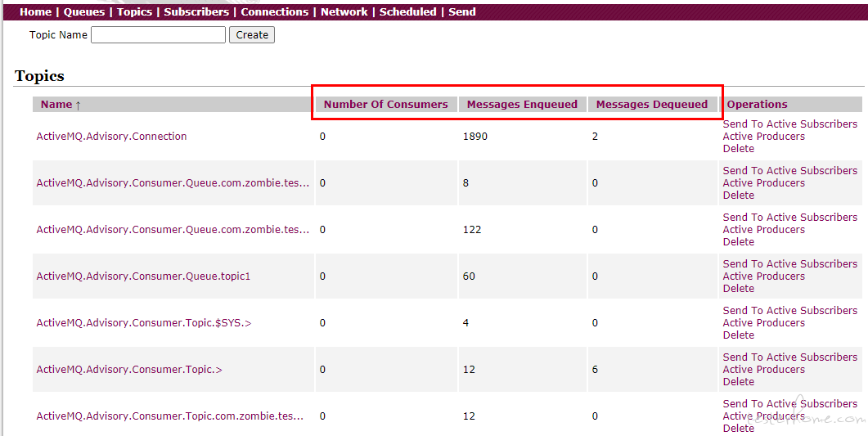The height and width of the screenshot is (436, 868).
Task: Open the Send page
Action: point(461,11)
